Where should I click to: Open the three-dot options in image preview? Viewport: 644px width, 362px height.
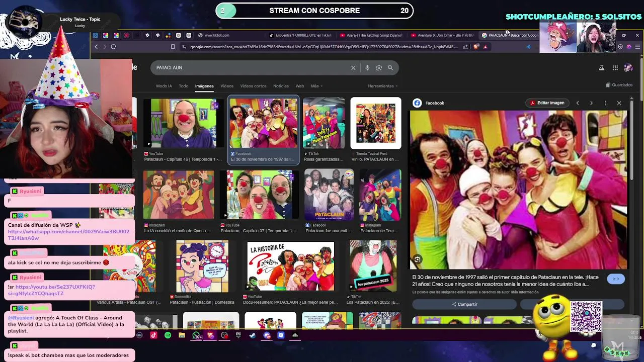point(605,103)
